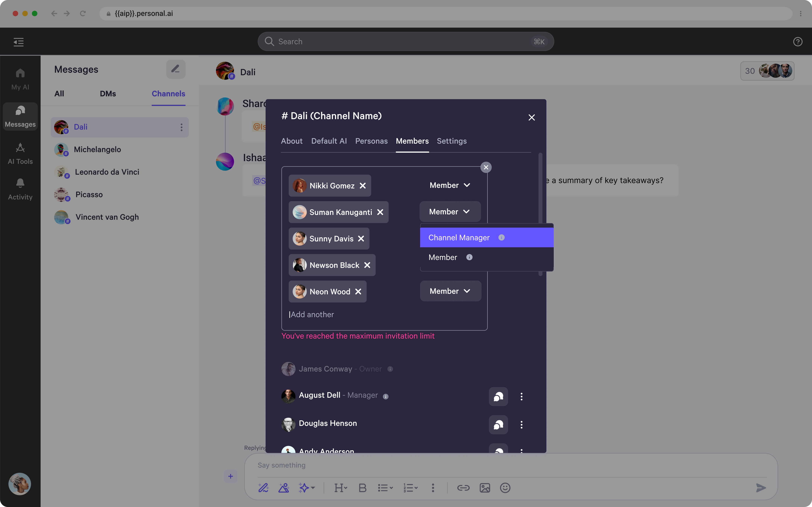The image size is (812, 507).
Task: Click the emoji picker icon in composer
Action: pos(505,488)
